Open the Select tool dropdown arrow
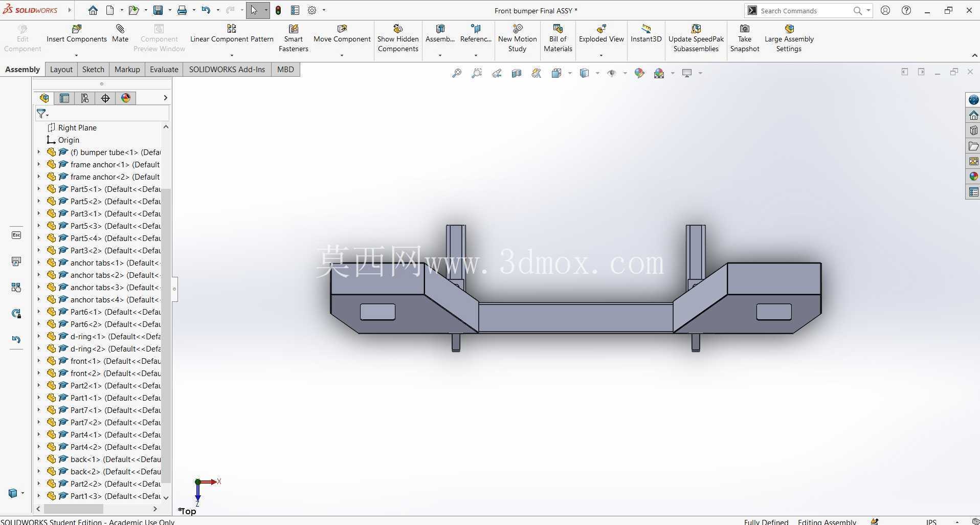Screen dimensions: 980x525 point(265,10)
